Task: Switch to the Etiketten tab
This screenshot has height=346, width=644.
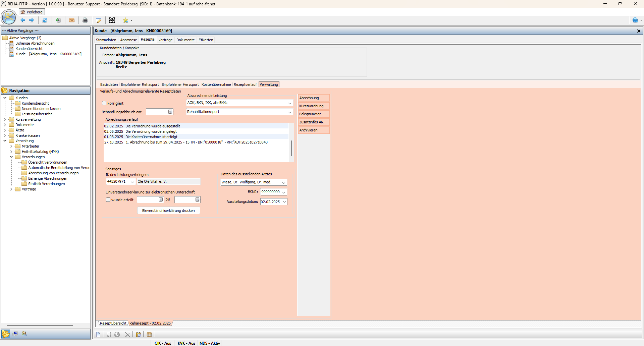Action: pyautogui.click(x=206, y=40)
